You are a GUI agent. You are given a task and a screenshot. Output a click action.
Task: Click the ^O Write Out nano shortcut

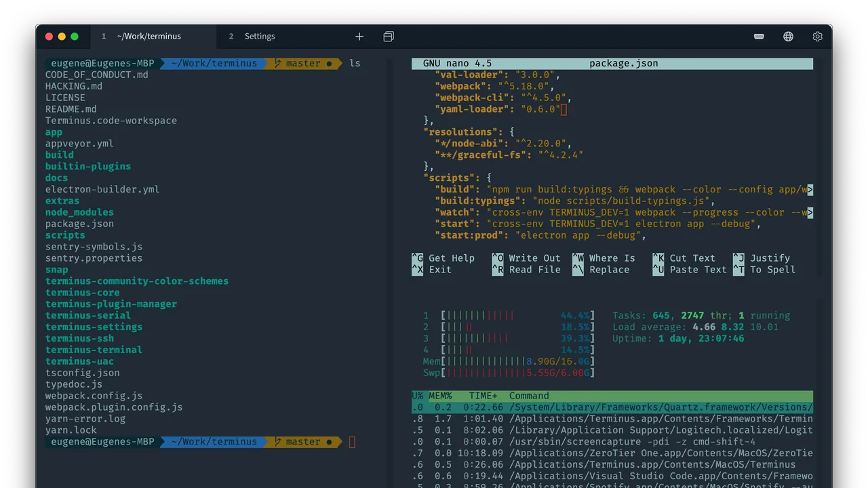[x=526, y=258]
